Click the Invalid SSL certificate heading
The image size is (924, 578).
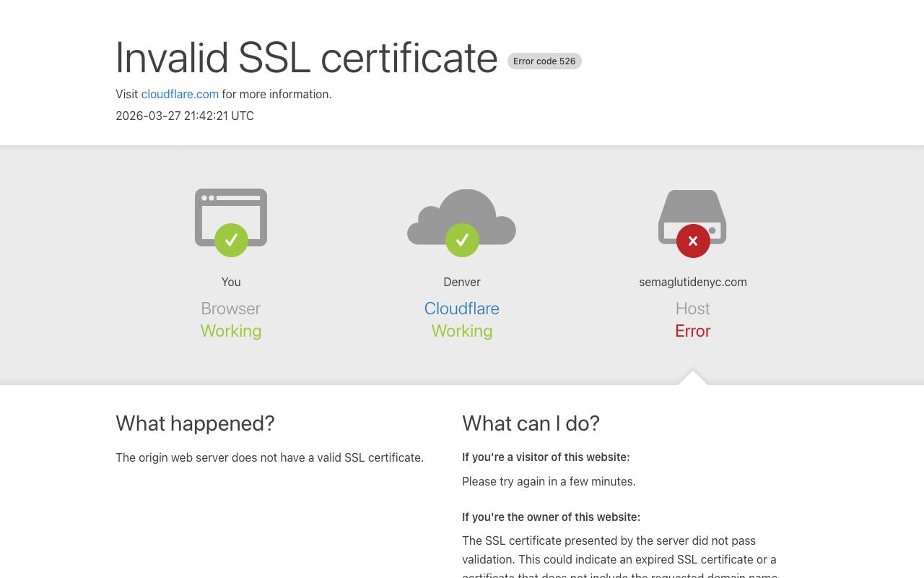pyautogui.click(x=307, y=58)
